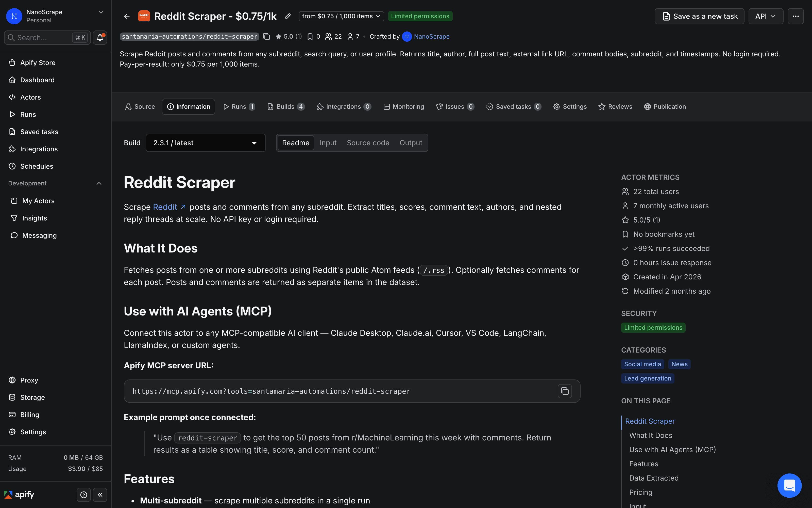Select the Output view

click(411, 143)
